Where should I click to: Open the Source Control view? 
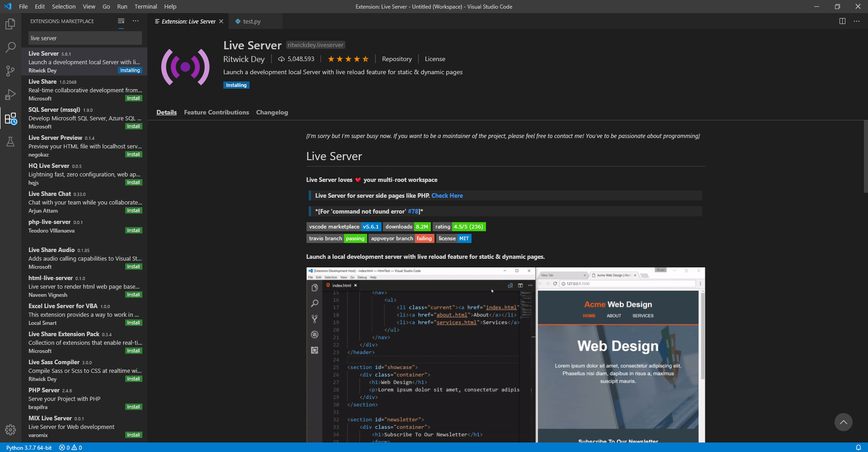point(10,71)
